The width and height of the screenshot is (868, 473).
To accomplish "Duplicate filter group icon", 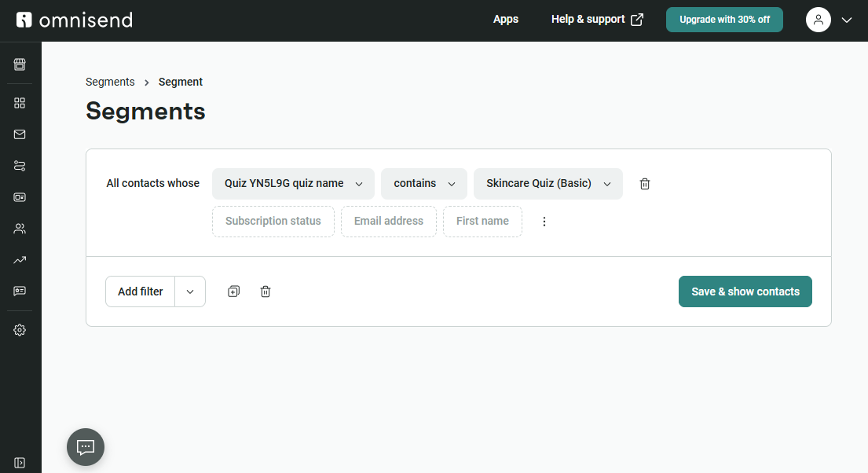I will coord(233,291).
